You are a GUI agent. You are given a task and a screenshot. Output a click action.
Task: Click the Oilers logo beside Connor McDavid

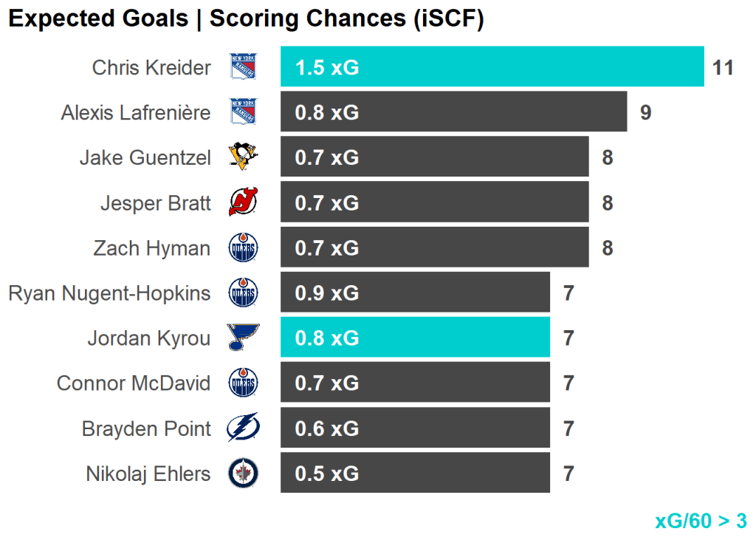[x=243, y=383]
